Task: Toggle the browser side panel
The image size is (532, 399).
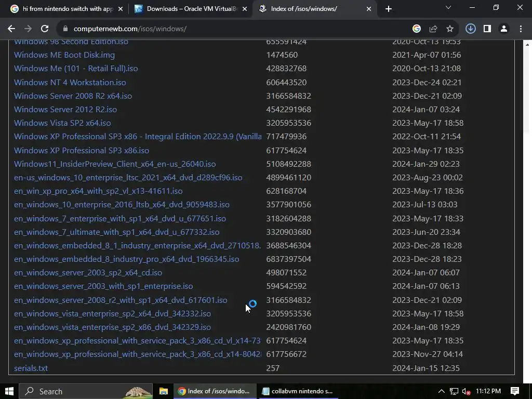Action: tap(487, 29)
